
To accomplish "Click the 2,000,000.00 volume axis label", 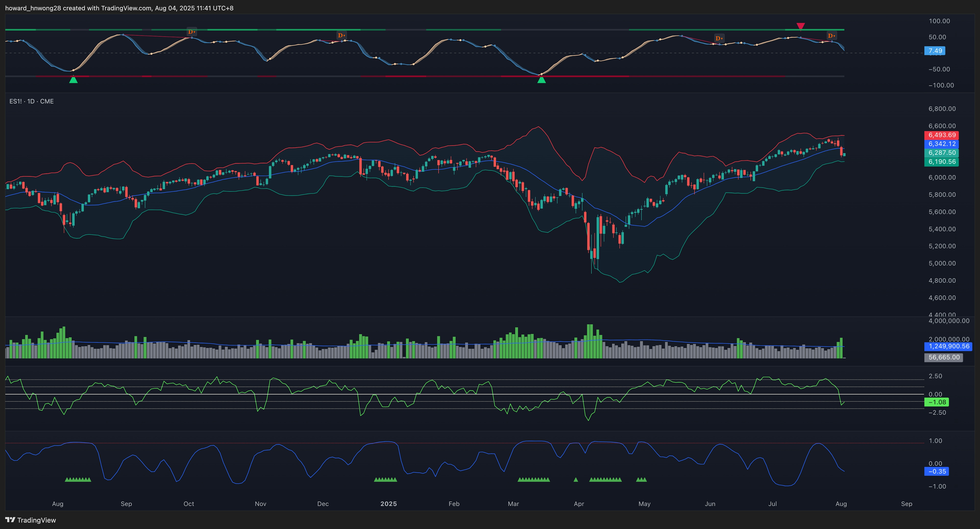I will [x=949, y=339].
